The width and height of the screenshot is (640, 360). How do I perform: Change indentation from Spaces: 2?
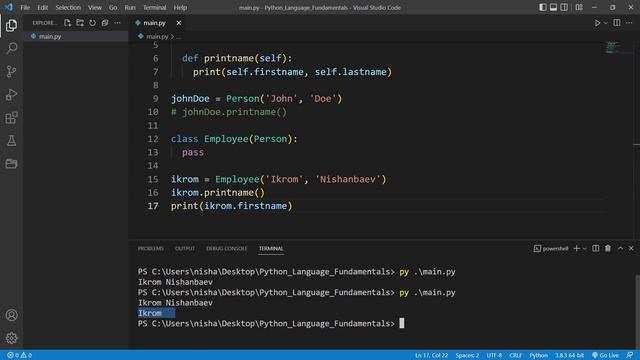[x=467, y=355]
